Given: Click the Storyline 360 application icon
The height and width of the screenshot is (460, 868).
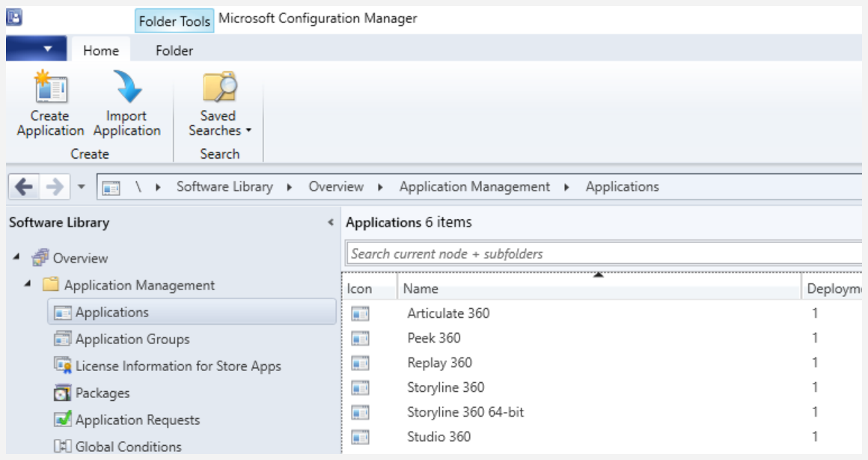Looking at the screenshot, I should pos(361,388).
